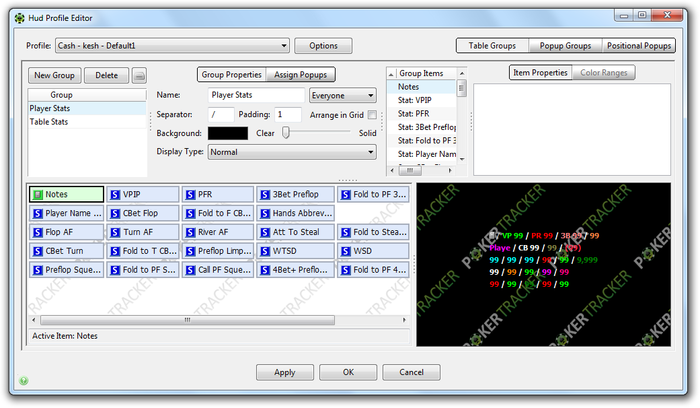
Task: Select the Fold to T CB... stat tile
Action: [143, 251]
